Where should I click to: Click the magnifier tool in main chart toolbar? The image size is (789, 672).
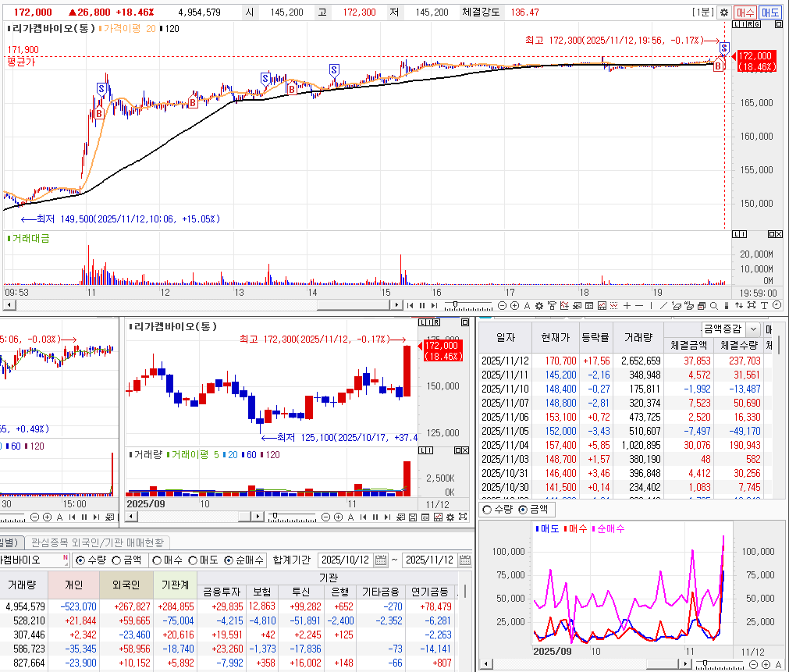713,305
